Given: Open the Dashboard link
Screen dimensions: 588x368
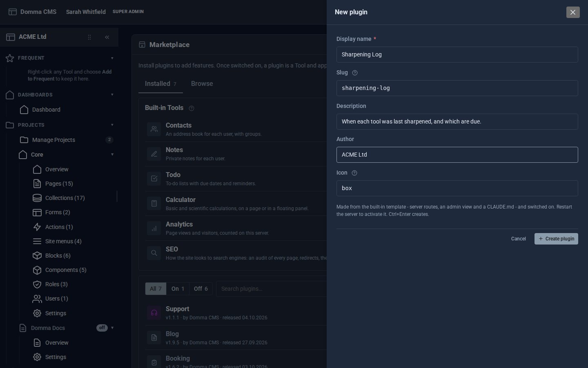Looking at the screenshot, I should tap(46, 110).
